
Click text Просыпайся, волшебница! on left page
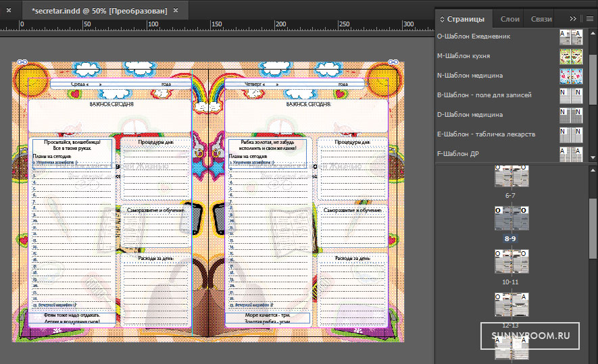point(72,142)
